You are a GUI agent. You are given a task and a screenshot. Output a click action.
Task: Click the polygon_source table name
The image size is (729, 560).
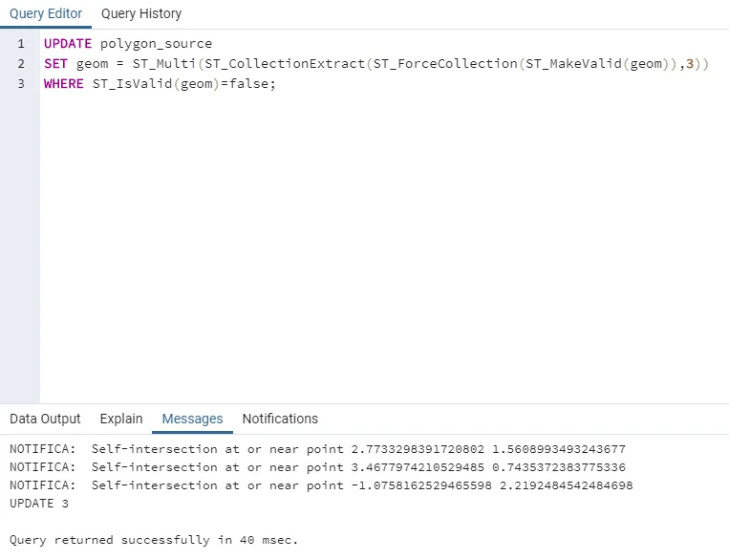157,44
